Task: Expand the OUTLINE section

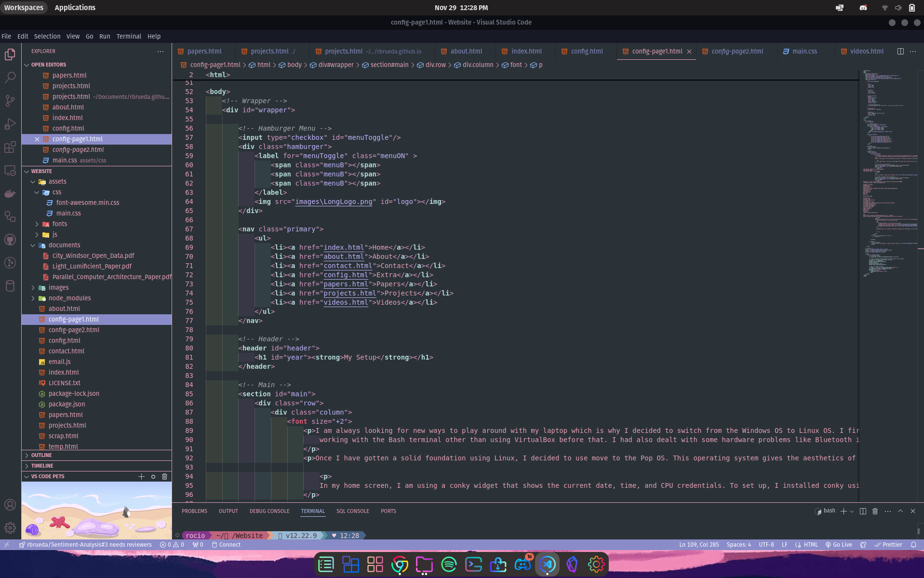Action: pyautogui.click(x=41, y=455)
